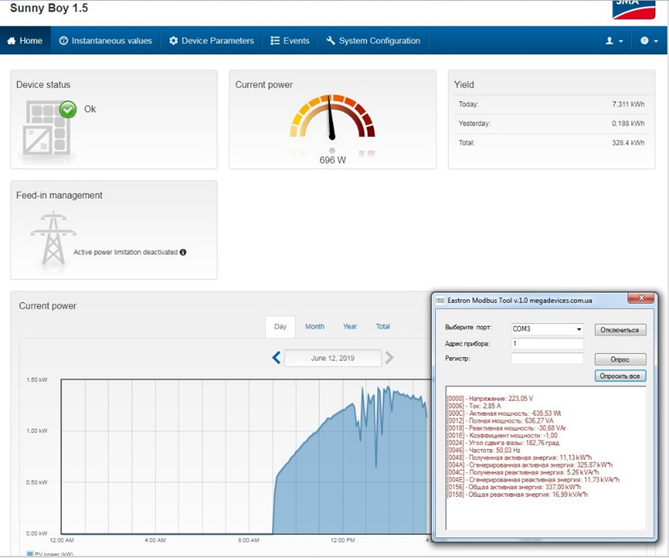
Task: Click the home icon in navbar
Action: [x=12, y=41]
